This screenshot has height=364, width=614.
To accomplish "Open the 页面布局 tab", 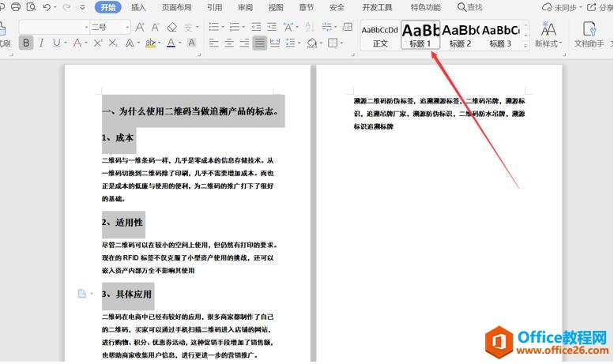I will tap(176, 7).
